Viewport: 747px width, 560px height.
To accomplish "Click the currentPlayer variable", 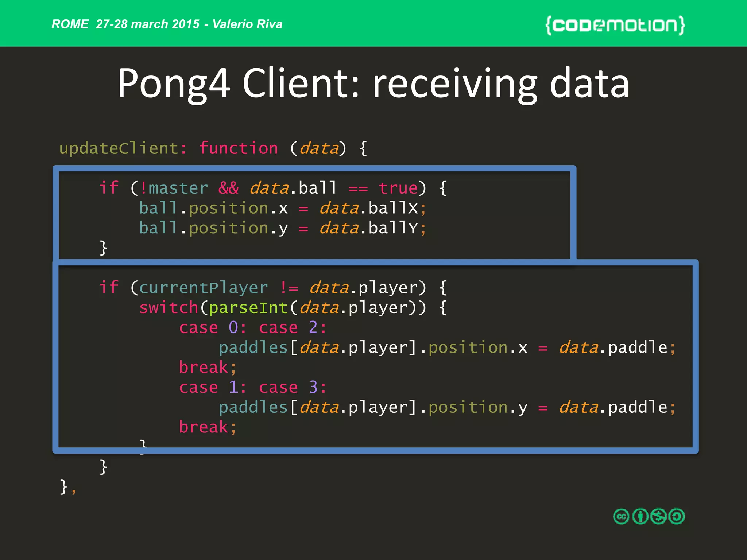I will [204, 288].
